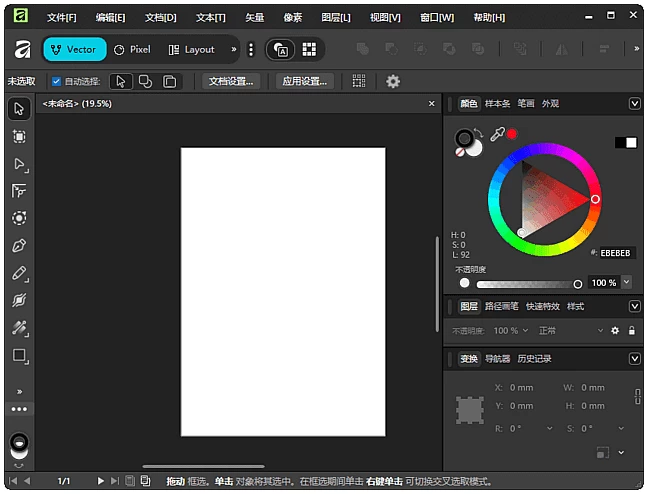Click the 文档设置... button
648x494 pixels.
point(232,81)
